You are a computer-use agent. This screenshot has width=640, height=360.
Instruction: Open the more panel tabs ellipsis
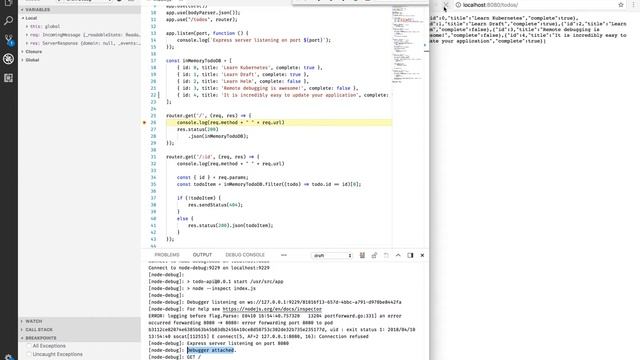pos(284,255)
